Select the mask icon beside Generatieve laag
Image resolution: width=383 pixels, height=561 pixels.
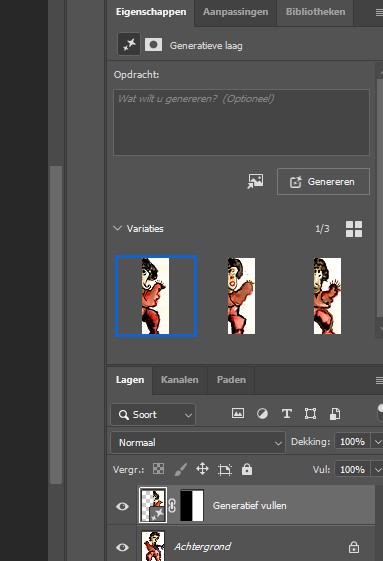point(153,45)
